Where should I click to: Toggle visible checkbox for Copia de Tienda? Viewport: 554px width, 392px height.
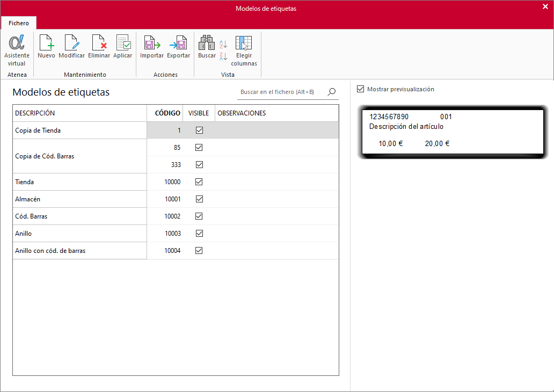199,130
